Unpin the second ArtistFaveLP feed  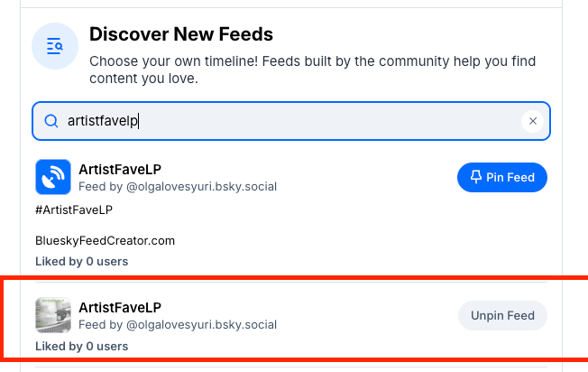[x=502, y=315]
